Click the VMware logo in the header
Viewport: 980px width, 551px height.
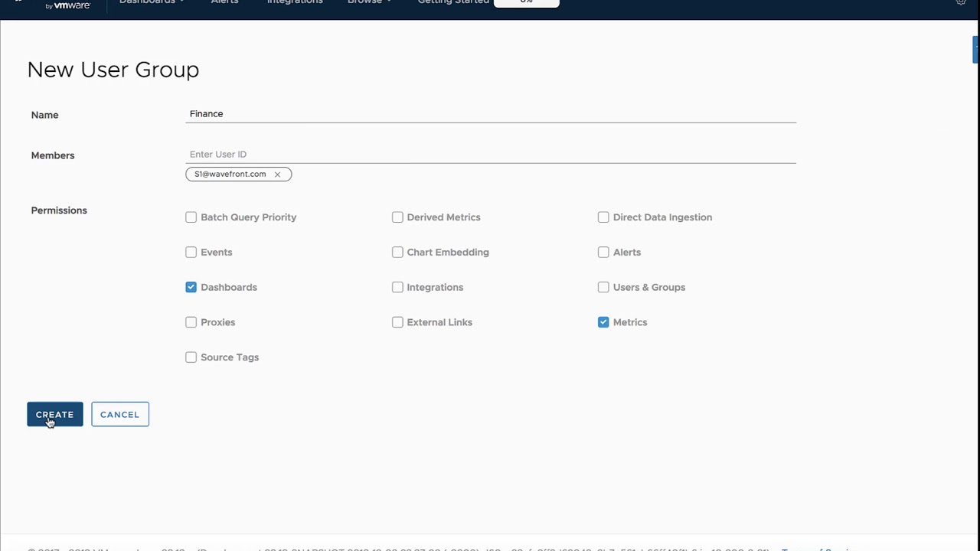pyautogui.click(x=68, y=5)
